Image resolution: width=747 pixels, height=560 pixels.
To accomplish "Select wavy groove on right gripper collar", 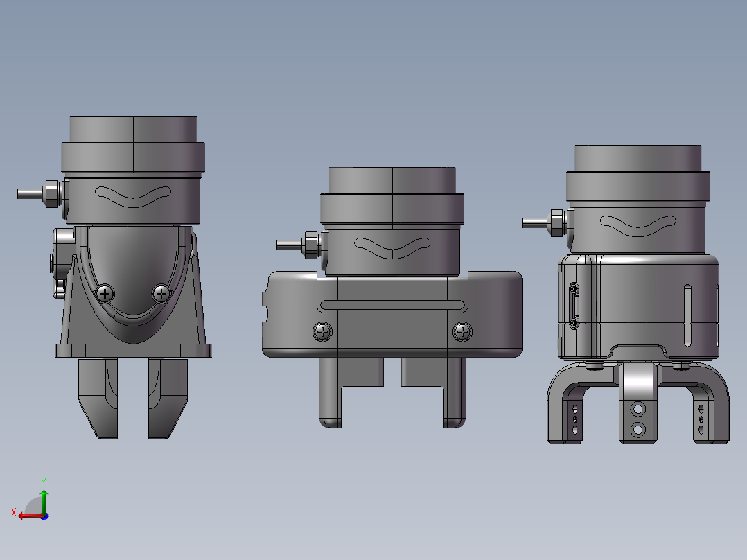I will click(638, 225).
